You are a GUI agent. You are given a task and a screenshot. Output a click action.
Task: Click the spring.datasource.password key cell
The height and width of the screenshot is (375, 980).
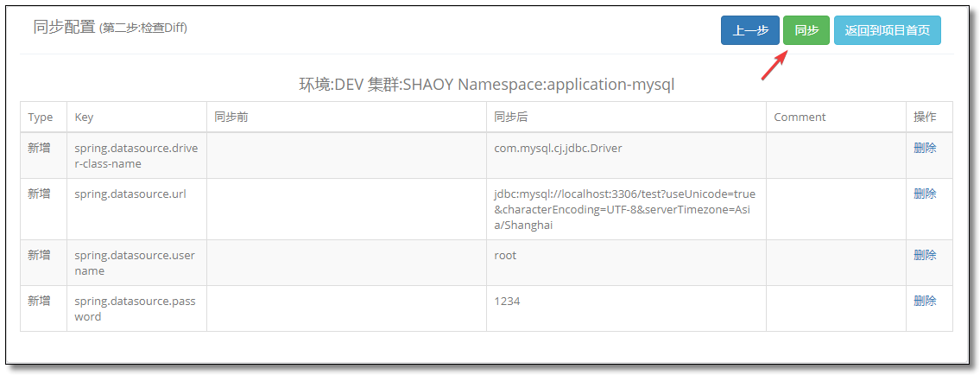click(x=136, y=308)
